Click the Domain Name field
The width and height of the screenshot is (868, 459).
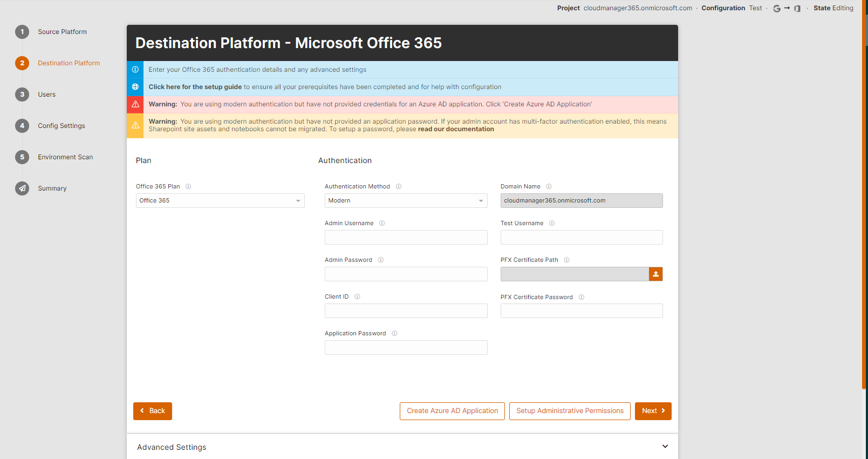tap(582, 201)
